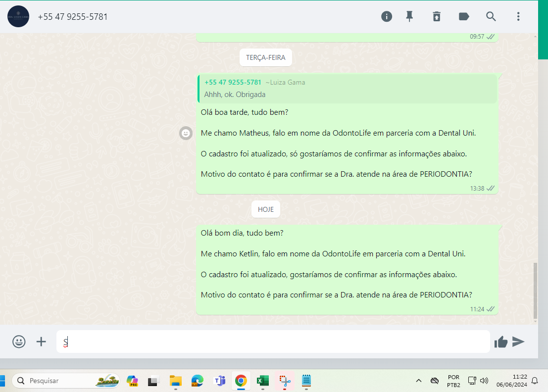Open the label tag icon in header
The width and height of the screenshot is (548, 392).
pos(464,16)
